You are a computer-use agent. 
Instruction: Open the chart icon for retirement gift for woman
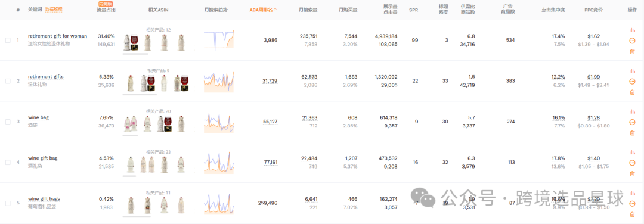[x=632, y=30]
